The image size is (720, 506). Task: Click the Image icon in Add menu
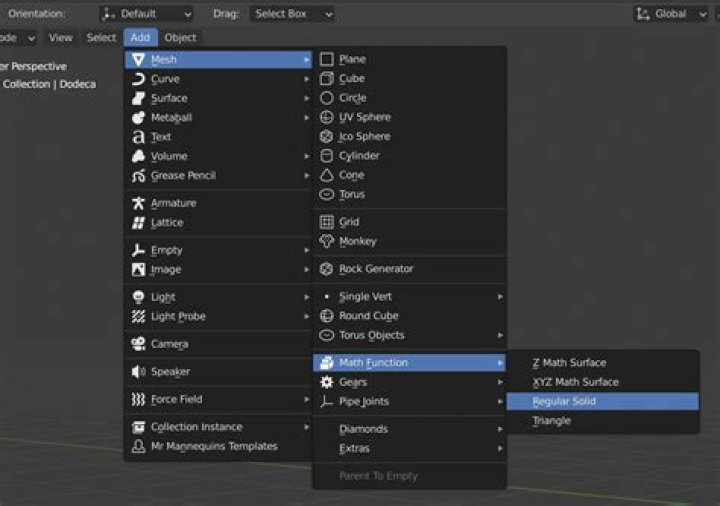click(x=138, y=270)
